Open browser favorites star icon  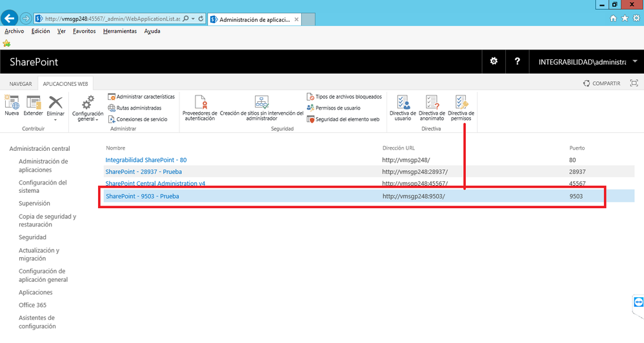(x=625, y=19)
